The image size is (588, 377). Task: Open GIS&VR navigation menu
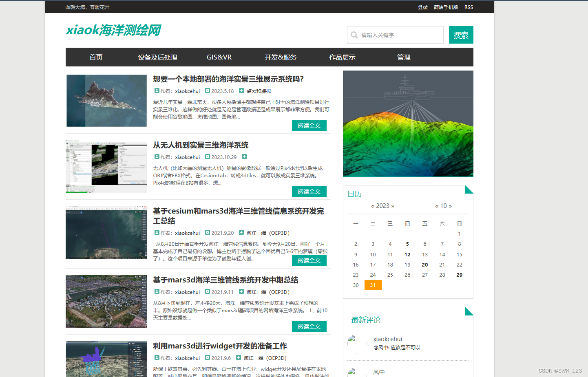219,57
